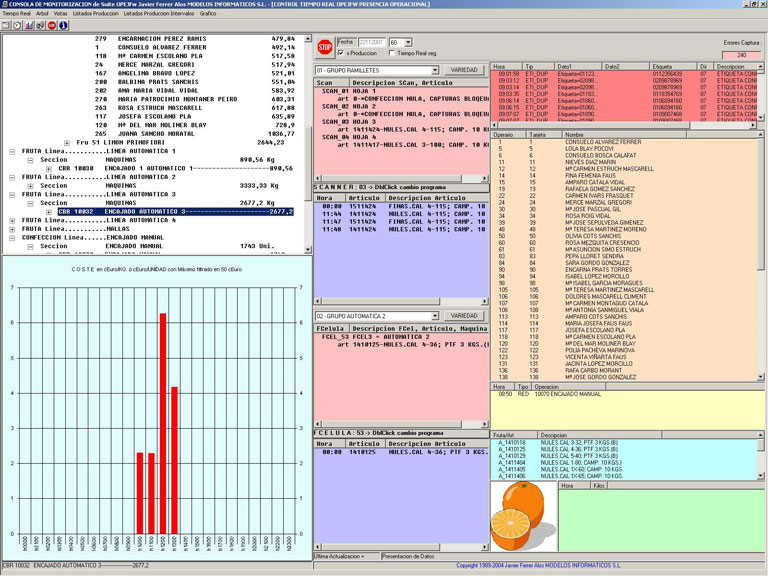Screen dimensions: 768x576
Task: Collapse the FRUTA LINEA AUTOMATICA 3 node
Action: pyautogui.click(x=12, y=194)
